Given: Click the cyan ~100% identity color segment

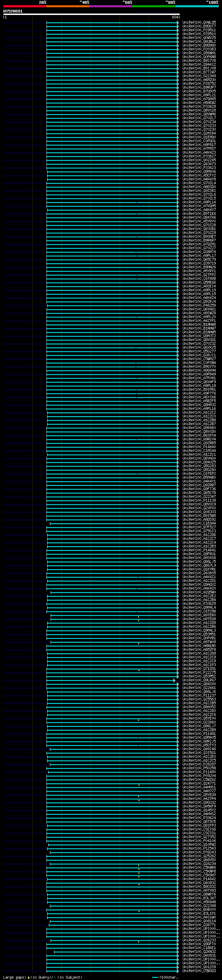Looking at the screenshot, I should (x=197, y=6).
